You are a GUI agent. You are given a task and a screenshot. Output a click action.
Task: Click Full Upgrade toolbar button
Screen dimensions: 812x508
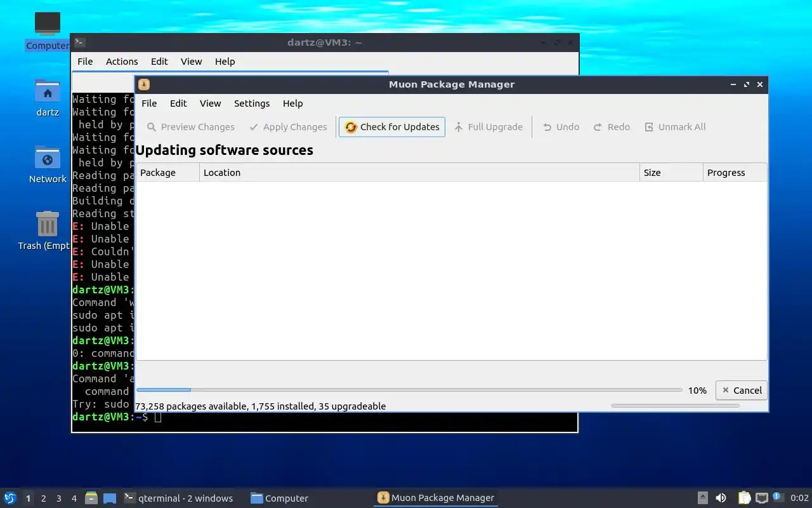[488, 127]
